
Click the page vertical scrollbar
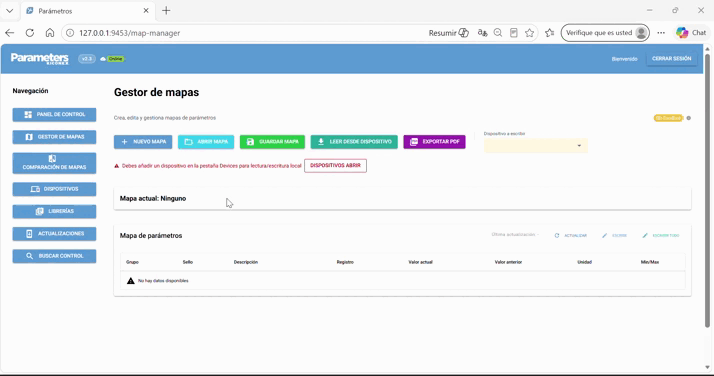point(707,190)
